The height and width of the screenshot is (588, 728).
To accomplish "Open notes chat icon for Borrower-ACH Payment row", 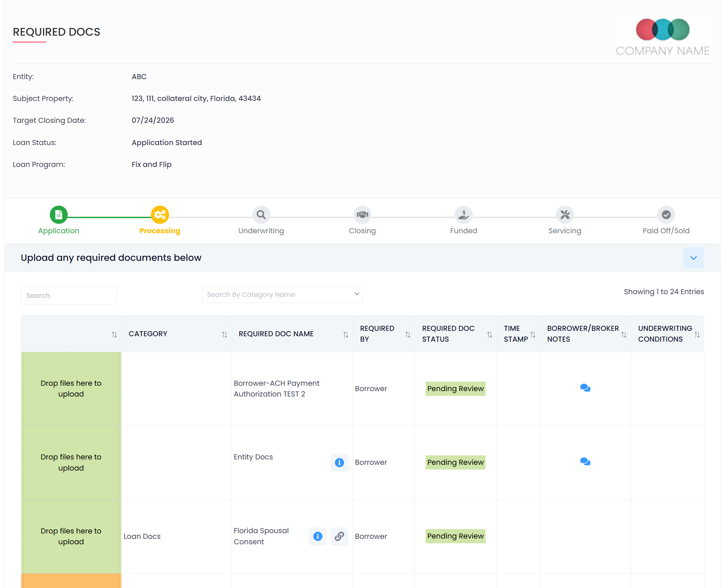I will (585, 388).
